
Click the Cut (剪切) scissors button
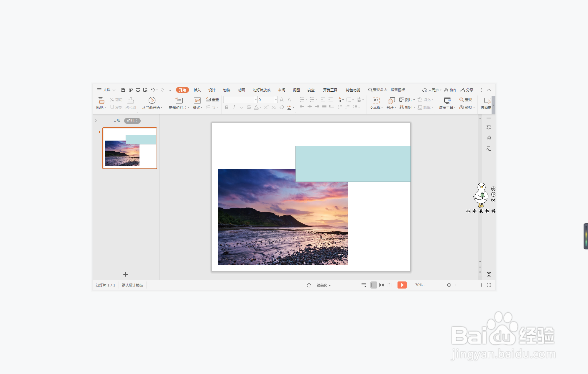point(116,100)
